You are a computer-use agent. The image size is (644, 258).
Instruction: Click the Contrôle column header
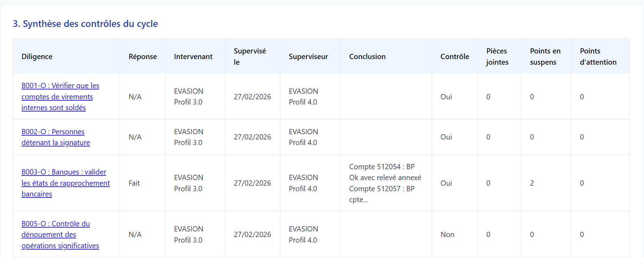(x=455, y=57)
